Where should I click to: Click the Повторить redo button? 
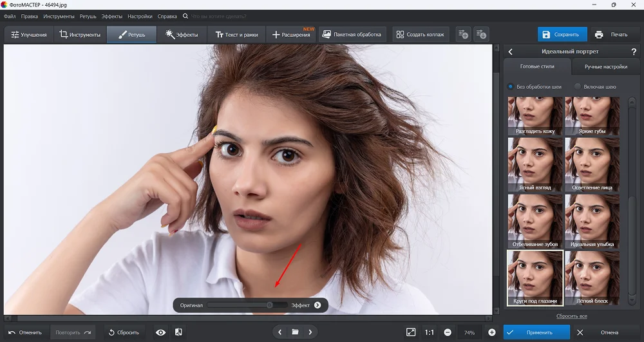(73, 332)
